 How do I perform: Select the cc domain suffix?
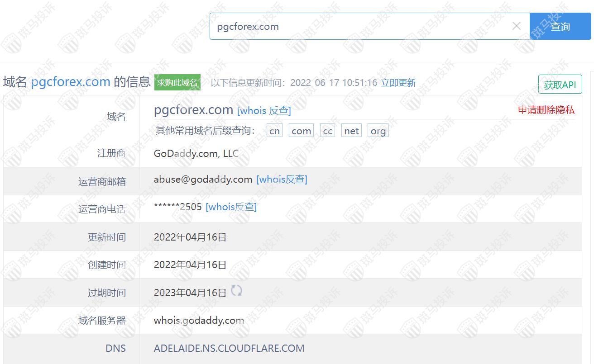pos(327,131)
